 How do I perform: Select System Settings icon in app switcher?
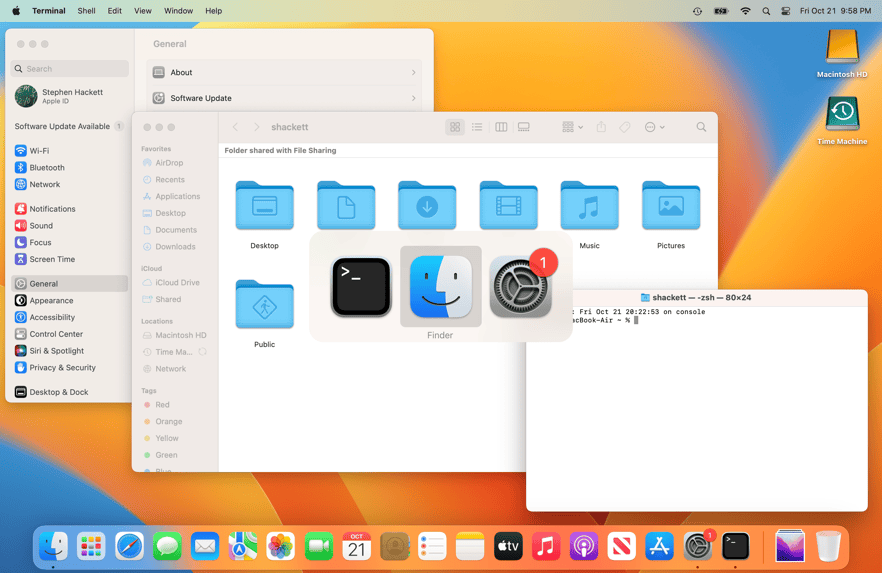point(521,287)
